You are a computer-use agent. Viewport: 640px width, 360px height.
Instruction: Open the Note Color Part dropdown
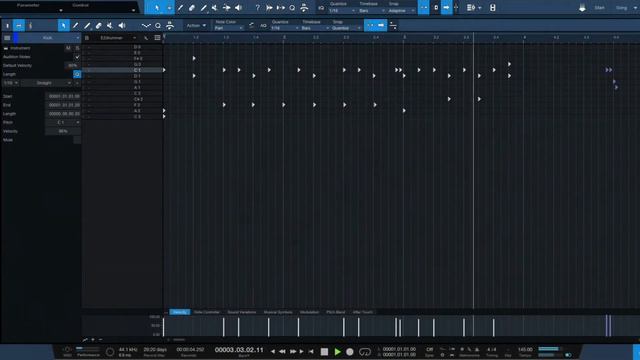tap(228, 28)
